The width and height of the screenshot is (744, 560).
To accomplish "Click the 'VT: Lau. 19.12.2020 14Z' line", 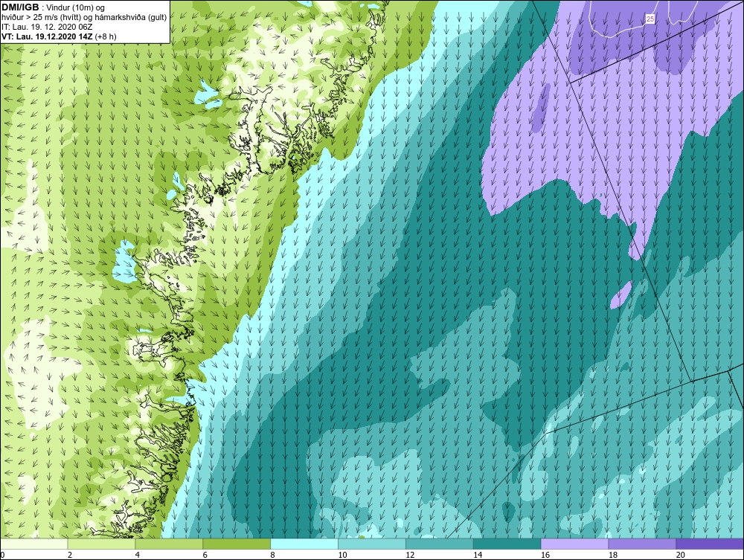I will click(59, 36).
